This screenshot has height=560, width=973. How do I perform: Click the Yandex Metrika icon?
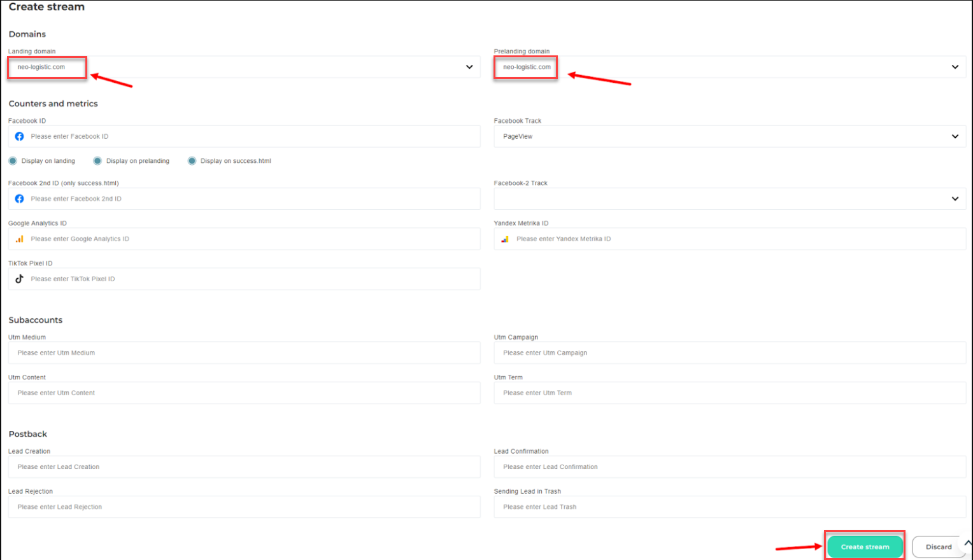pyautogui.click(x=505, y=239)
